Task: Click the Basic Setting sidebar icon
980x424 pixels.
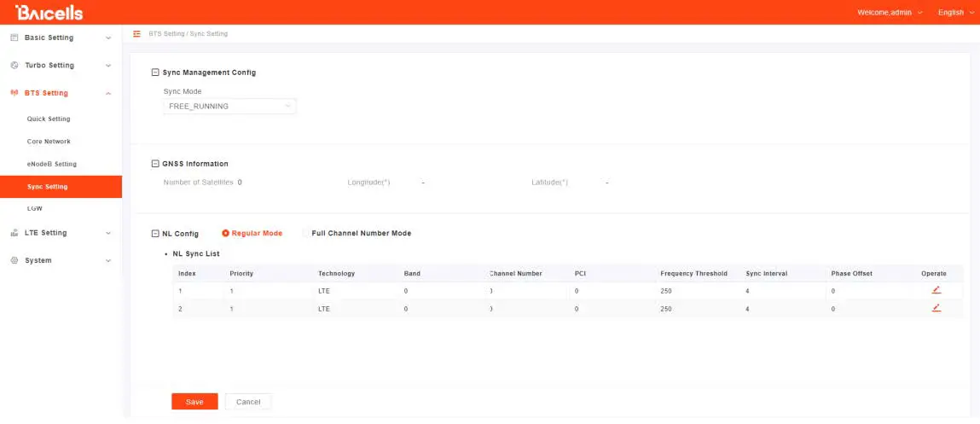Action: point(14,38)
